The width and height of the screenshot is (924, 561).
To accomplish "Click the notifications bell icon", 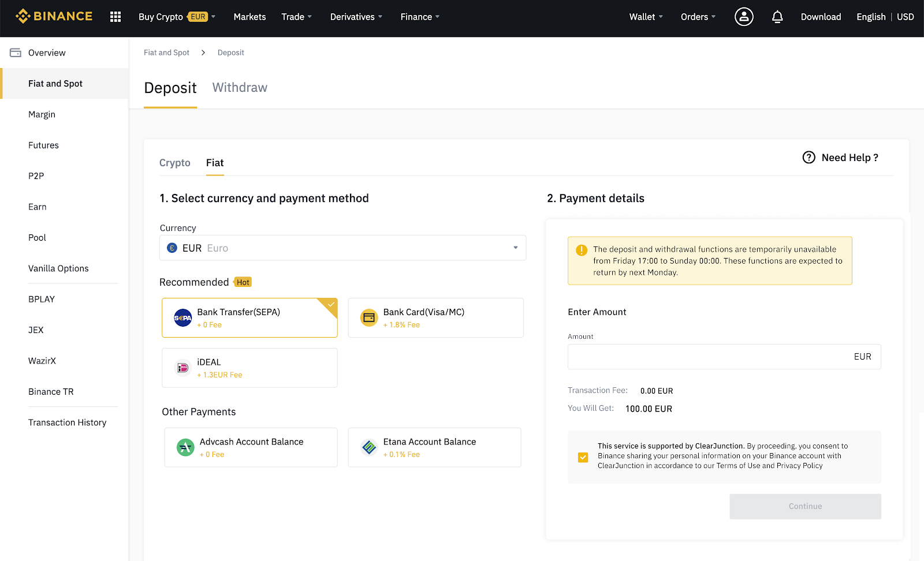I will [x=777, y=17].
